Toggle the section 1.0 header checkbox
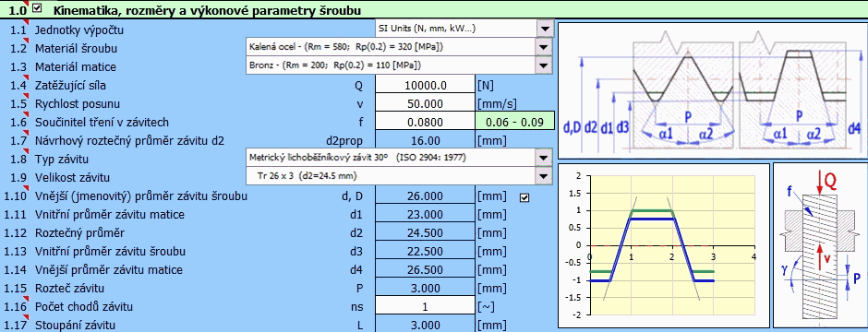The width and height of the screenshot is (868, 332). 37,8
